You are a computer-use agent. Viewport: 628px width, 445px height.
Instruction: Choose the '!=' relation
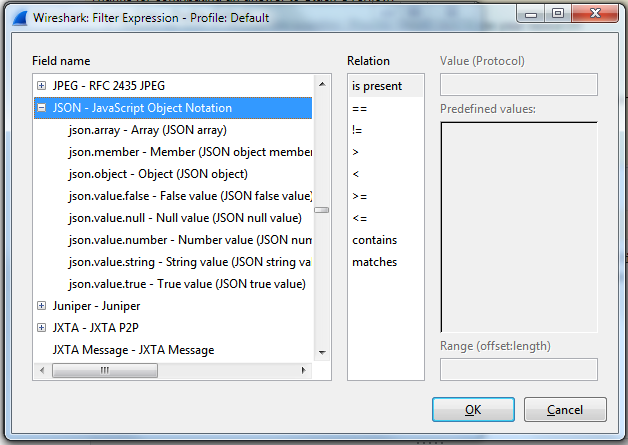pyautogui.click(x=386, y=130)
